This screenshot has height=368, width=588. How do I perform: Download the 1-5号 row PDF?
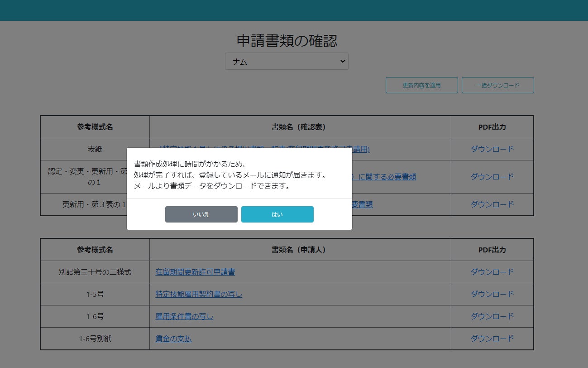492,294
